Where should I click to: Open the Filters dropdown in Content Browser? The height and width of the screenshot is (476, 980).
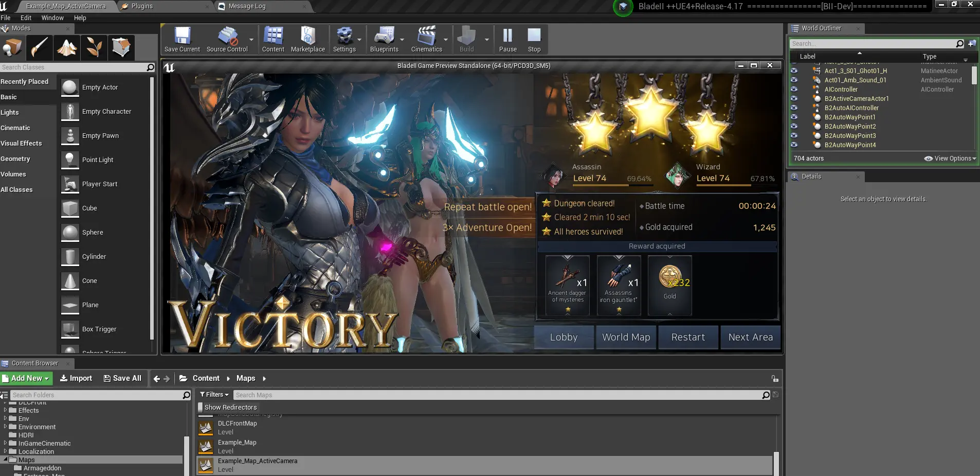(x=214, y=395)
